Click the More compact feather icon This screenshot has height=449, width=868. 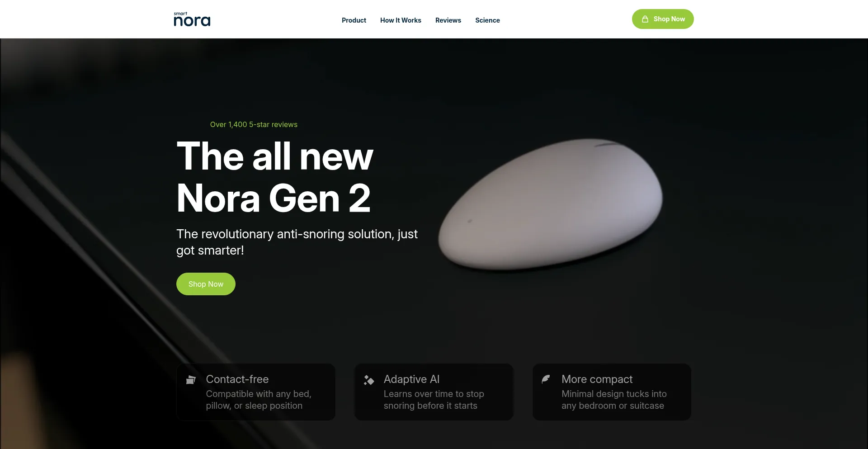[546, 379]
